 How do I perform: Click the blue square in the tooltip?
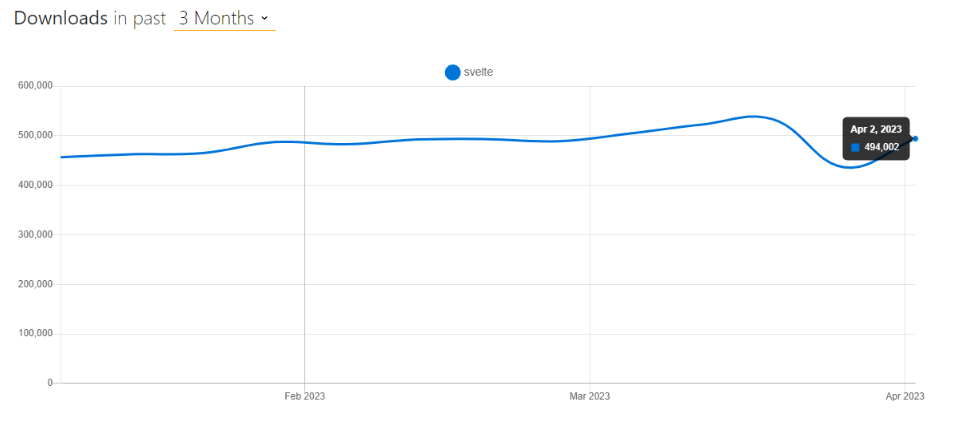[855, 147]
